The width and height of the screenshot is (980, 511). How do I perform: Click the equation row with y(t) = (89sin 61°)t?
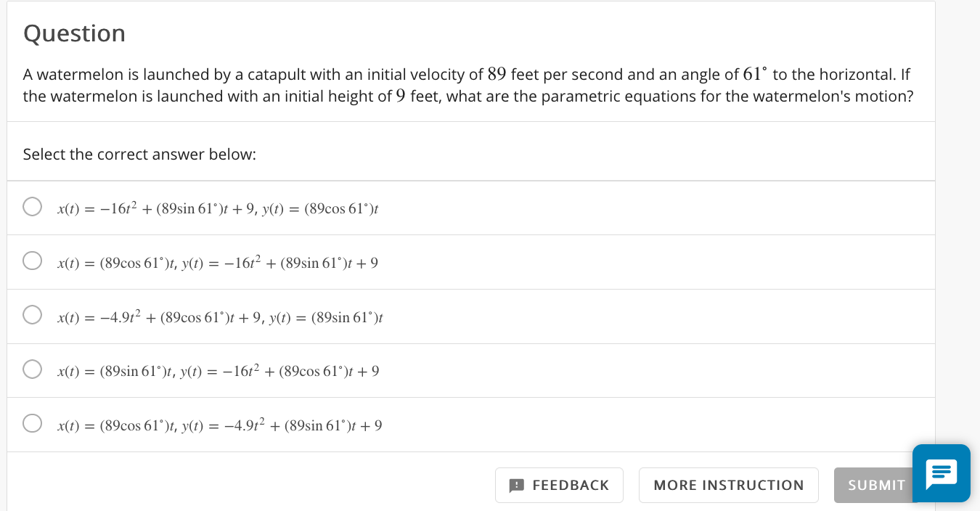pos(220,316)
